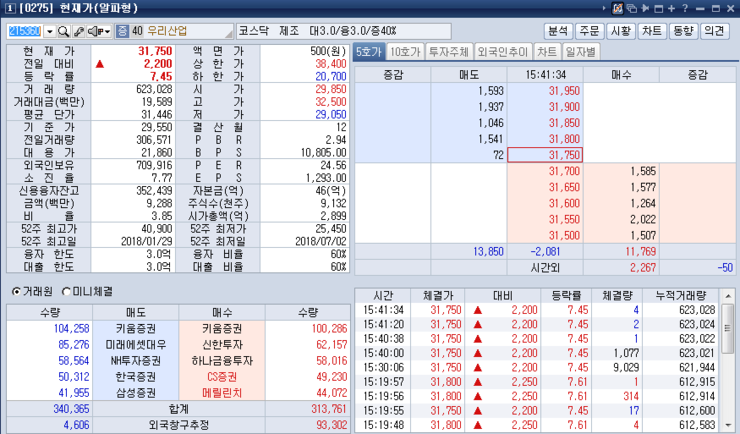This screenshot has width=740, height=434.
Task: Click the current price 31,750 in summary
Action: (x=155, y=51)
